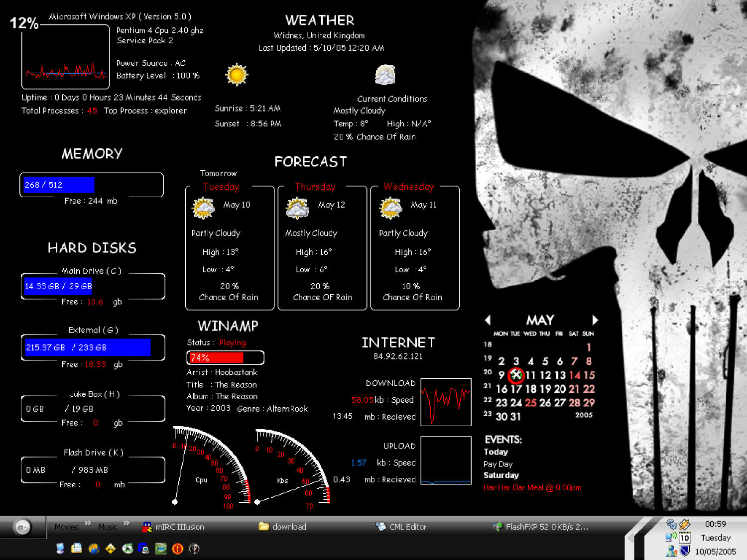Click the upload speed graph
747x560 pixels.
click(446, 460)
